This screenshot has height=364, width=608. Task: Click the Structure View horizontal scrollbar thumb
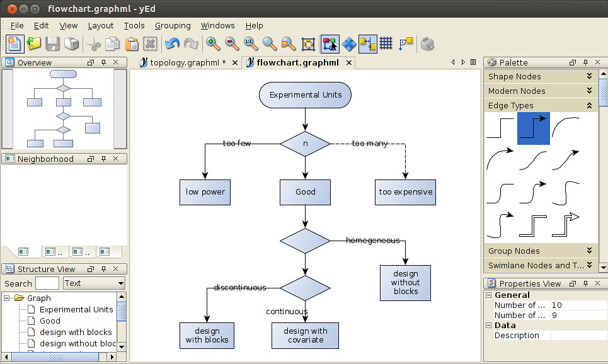[x=55, y=357]
